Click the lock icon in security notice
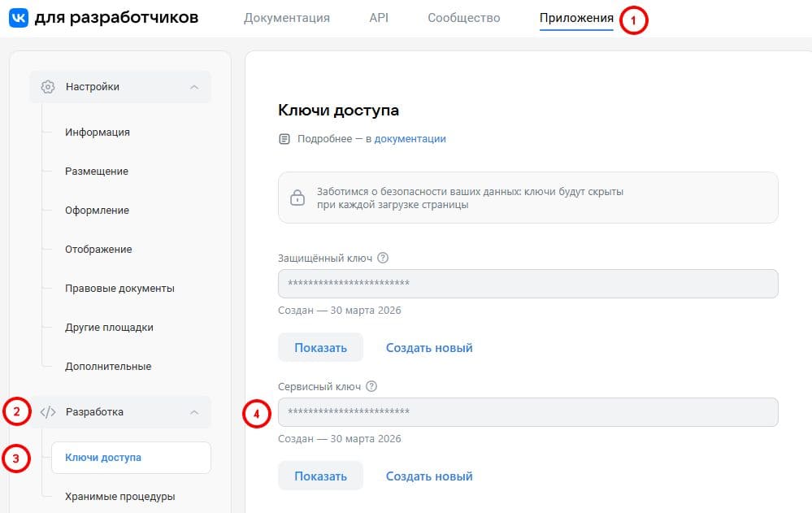The height and width of the screenshot is (513, 812). (x=297, y=198)
